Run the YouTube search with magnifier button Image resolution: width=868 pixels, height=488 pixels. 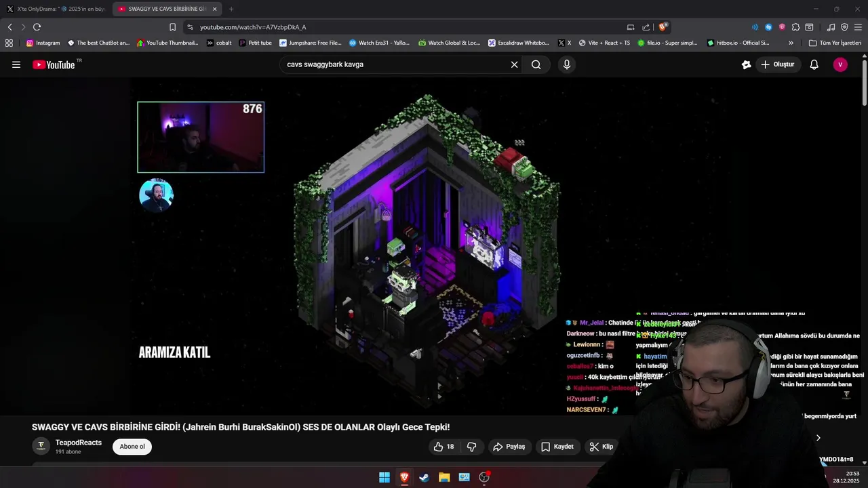pyautogui.click(x=536, y=64)
